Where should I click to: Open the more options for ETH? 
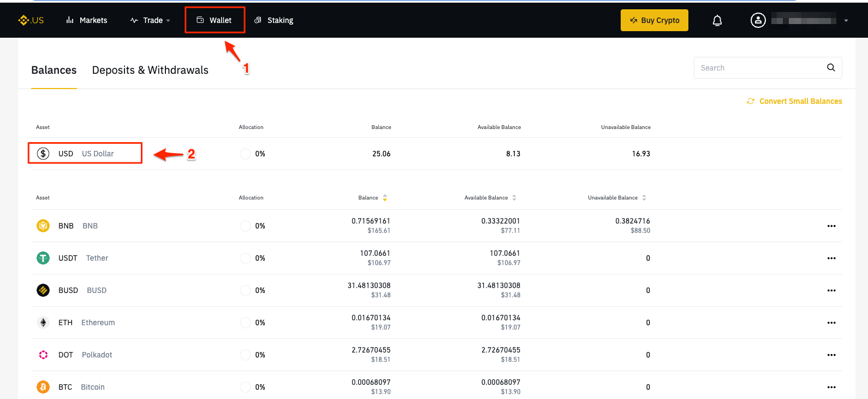click(x=831, y=322)
